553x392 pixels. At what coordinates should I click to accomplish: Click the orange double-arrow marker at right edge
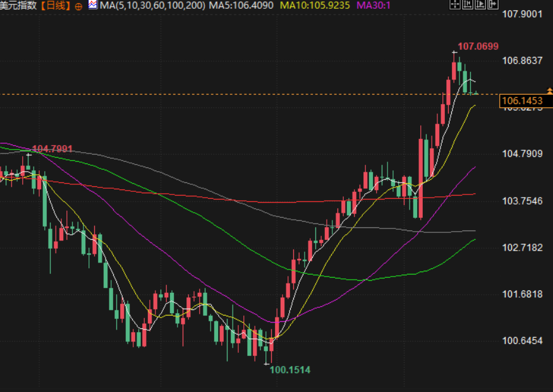(x=548, y=92)
